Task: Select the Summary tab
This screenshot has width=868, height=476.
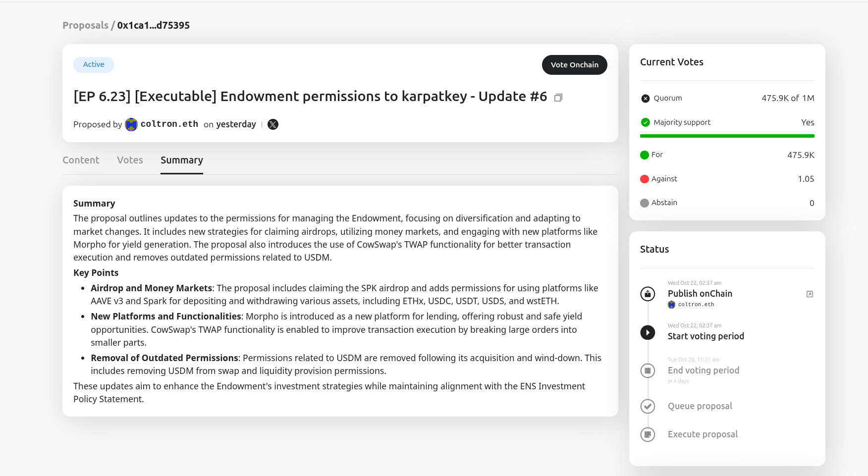Action: tap(182, 160)
